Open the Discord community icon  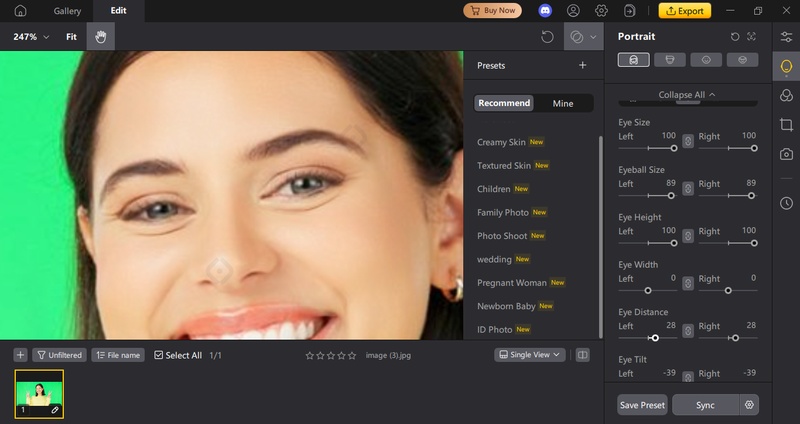coord(544,11)
